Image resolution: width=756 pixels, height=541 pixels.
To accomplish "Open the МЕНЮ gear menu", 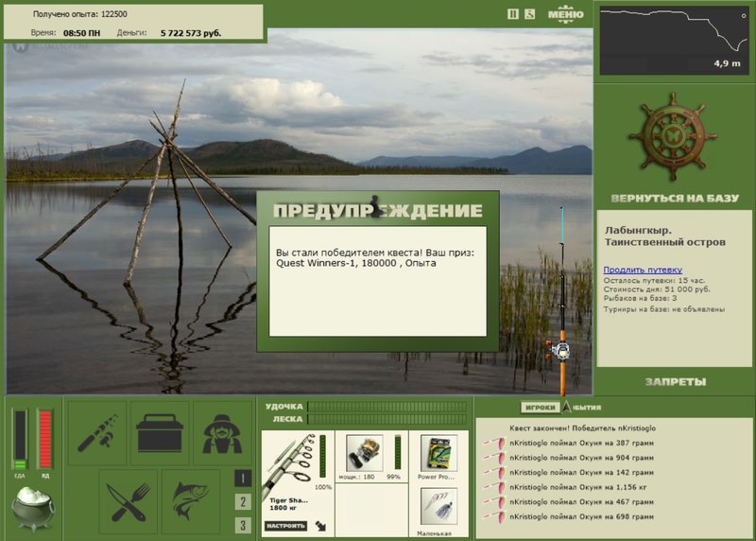I will point(565,14).
